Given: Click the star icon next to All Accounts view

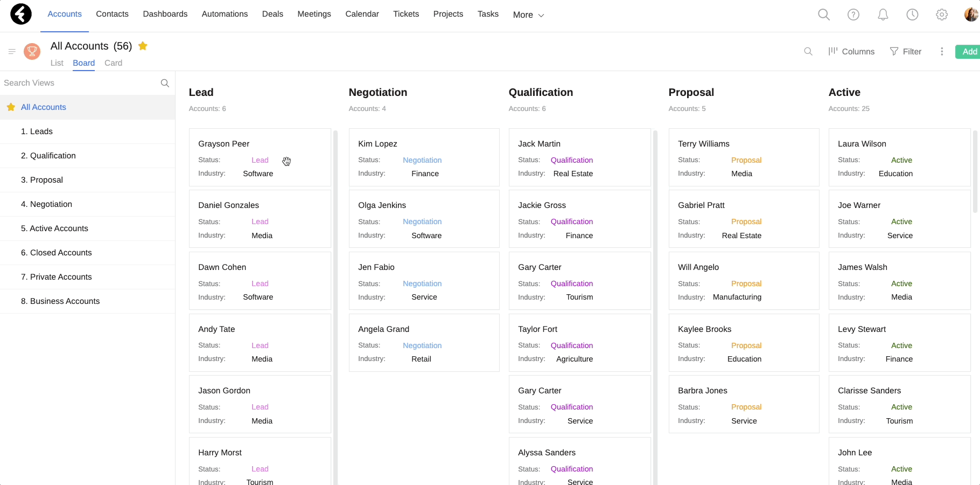Looking at the screenshot, I should 11,107.
